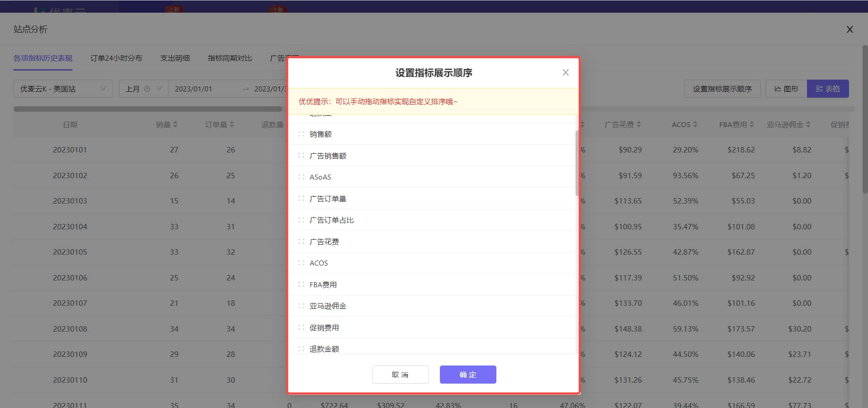Screen dimensions: 868x408
Task: Click the start date field 2023/01/01
Action: pos(193,89)
